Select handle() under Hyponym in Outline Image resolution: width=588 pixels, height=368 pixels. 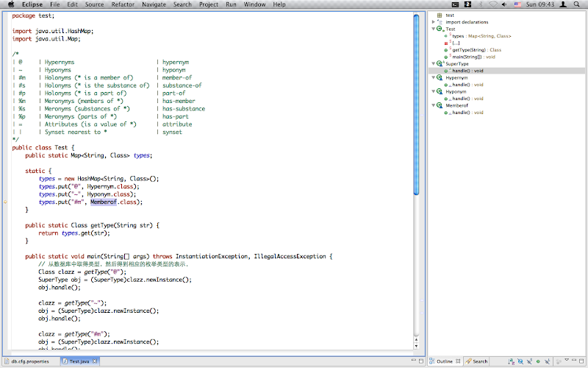click(467, 99)
